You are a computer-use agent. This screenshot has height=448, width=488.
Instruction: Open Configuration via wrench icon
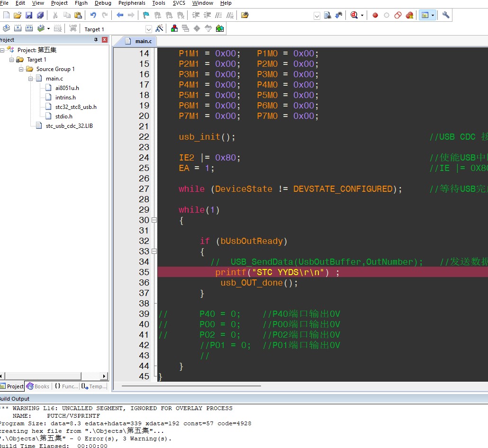pos(446,15)
